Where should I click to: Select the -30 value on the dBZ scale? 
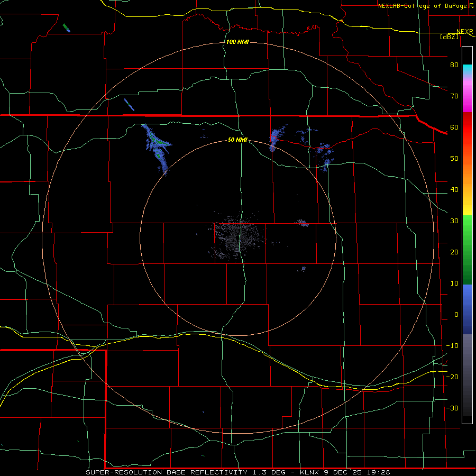(x=452, y=408)
